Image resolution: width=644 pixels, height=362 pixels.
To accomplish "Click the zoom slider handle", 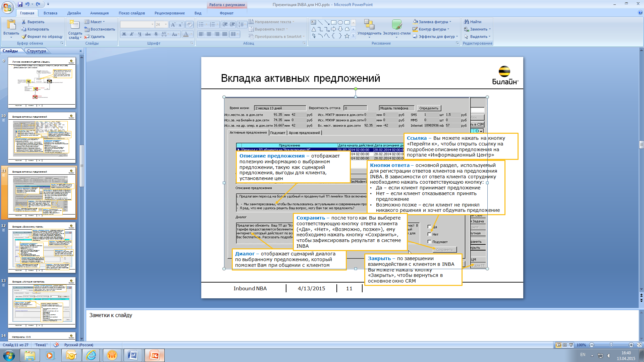I will 611,345.
